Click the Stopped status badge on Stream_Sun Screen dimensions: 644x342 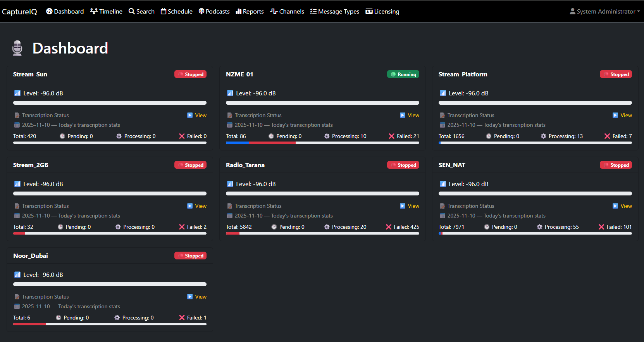click(190, 74)
